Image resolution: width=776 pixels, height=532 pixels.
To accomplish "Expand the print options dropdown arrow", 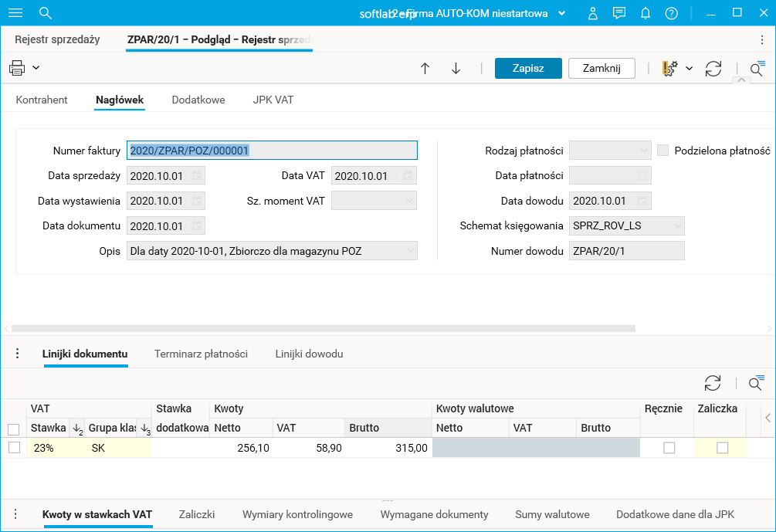I will 36,68.
